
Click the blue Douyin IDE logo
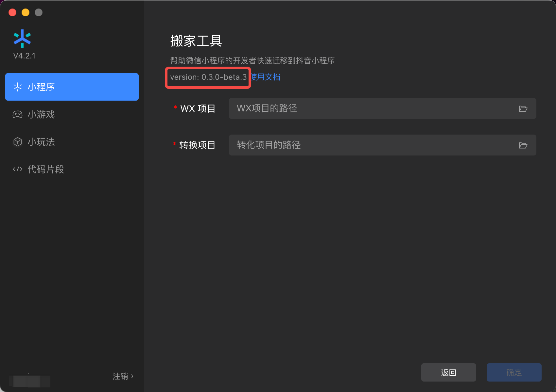[x=22, y=39]
